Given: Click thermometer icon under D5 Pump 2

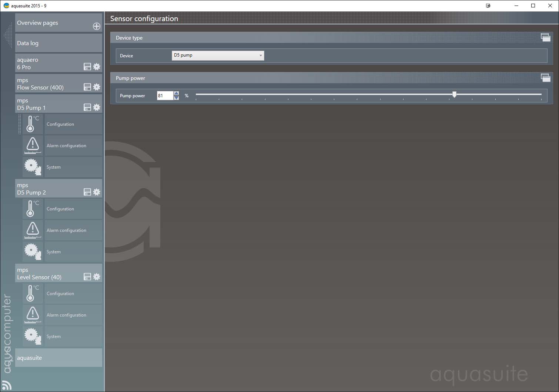Looking at the screenshot, I should (33, 209).
